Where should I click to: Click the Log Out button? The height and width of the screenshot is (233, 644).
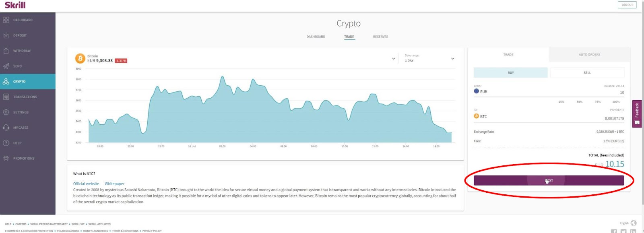(x=627, y=5)
